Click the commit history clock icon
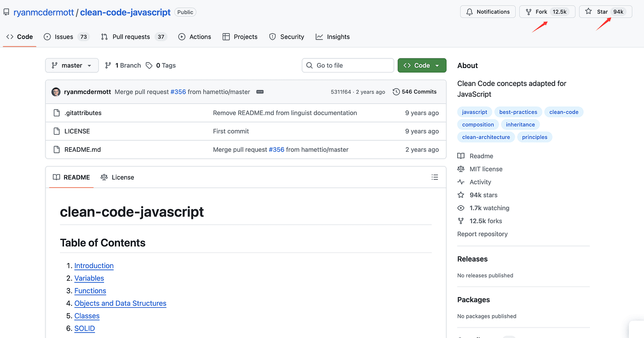The height and width of the screenshot is (338, 644). (x=396, y=92)
